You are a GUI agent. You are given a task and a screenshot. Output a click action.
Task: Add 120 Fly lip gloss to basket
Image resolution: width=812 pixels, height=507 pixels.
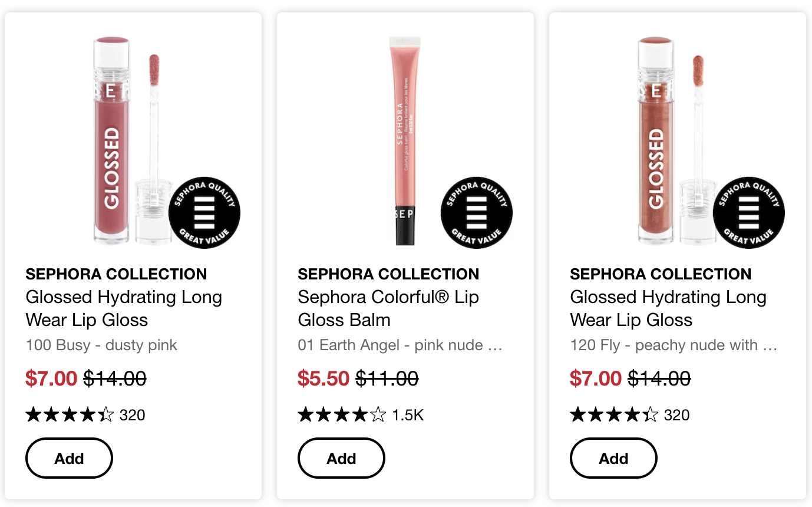tap(613, 458)
